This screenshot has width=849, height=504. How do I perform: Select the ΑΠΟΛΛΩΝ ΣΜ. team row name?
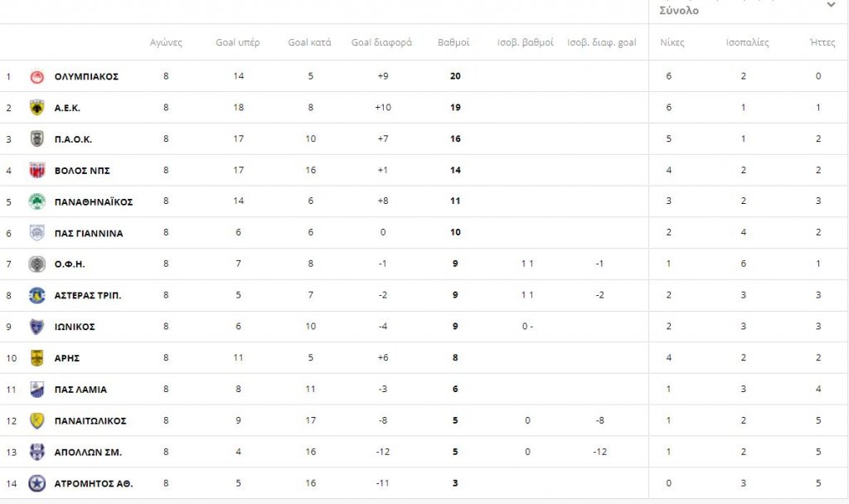pos(88,452)
